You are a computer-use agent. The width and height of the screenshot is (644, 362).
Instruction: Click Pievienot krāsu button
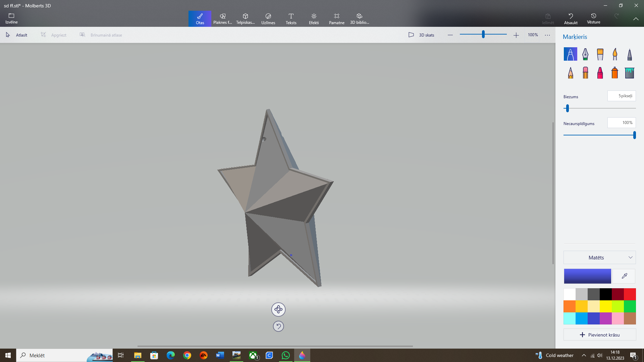(599, 335)
